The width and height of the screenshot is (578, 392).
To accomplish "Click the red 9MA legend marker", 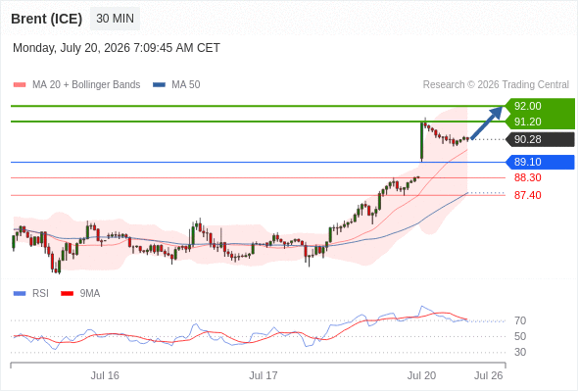I will tap(67, 294).
